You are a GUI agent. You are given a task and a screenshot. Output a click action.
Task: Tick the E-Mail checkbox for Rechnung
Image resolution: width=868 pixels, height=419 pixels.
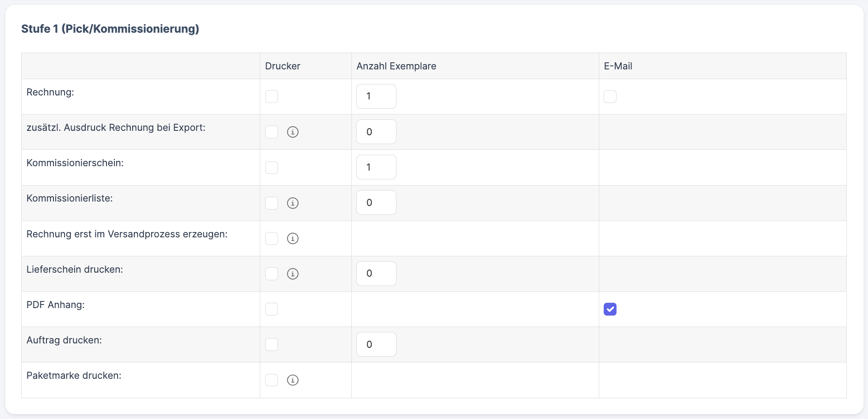click(610, 96)
